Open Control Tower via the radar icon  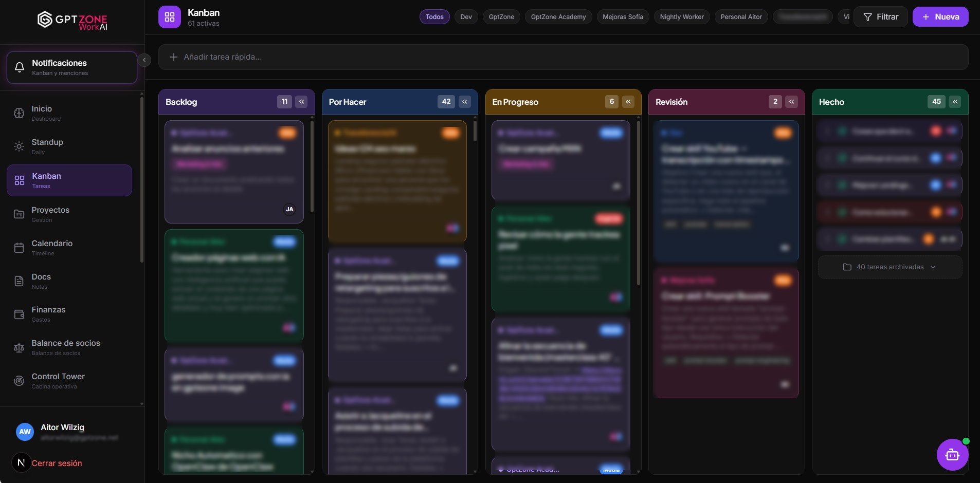(x=19, y=381)
